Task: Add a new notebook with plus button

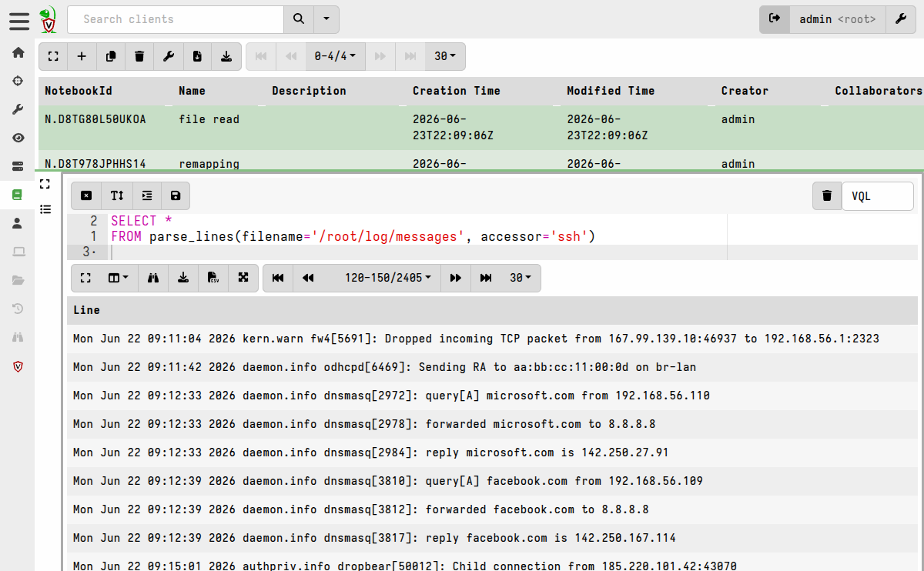Action: (x=82, y=56)
